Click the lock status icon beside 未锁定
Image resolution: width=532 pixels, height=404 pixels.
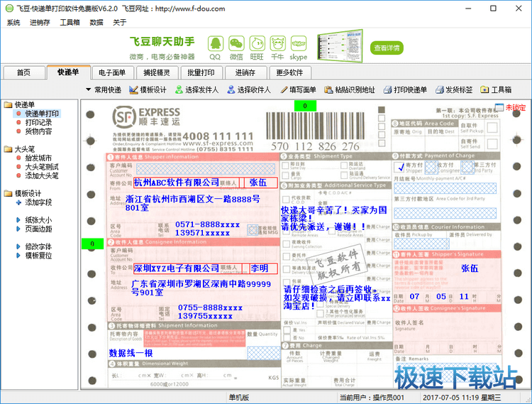click(499, 107)
